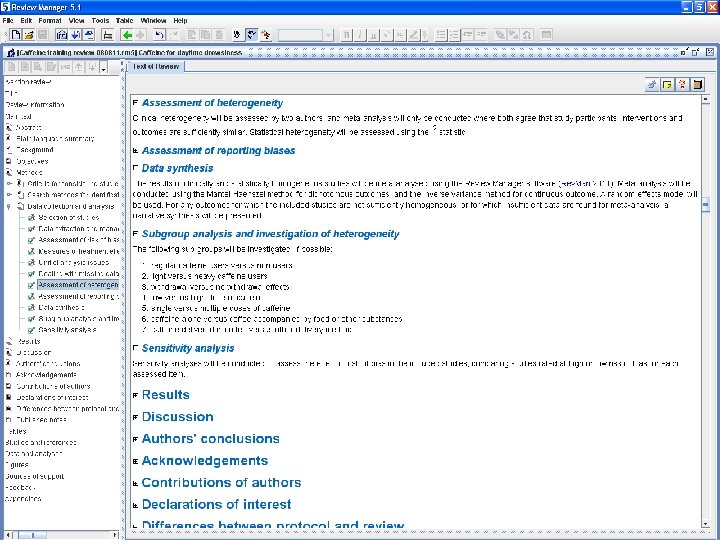This screenshot has width=720, height=540.
Task: Collapse the Data synthesis heading in the text
Action: point(135,168)
